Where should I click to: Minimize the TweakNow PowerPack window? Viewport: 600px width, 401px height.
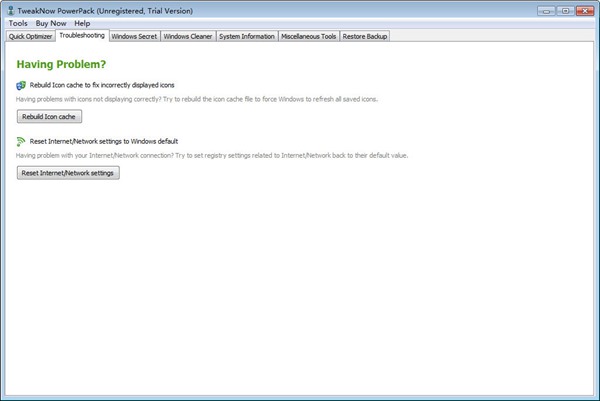[x=546, y=11]
